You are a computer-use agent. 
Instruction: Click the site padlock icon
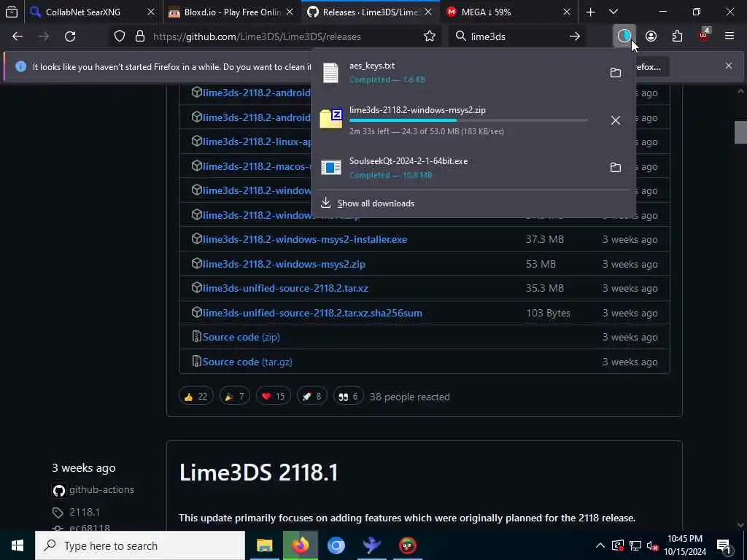(x=139, y=36)
